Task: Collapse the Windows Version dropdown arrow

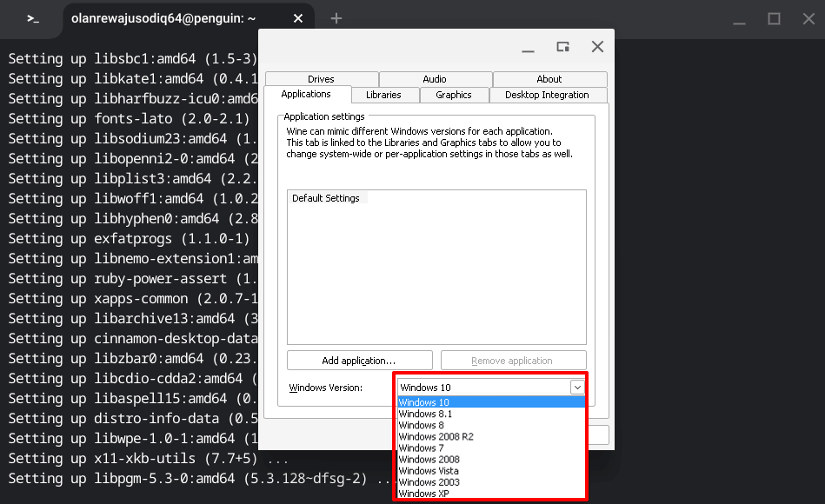Action: tap(577, 388)
